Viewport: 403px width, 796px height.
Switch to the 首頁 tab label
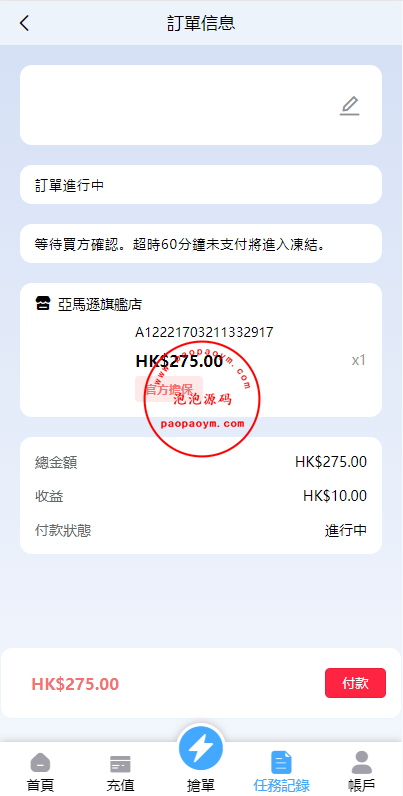(40, 785)
